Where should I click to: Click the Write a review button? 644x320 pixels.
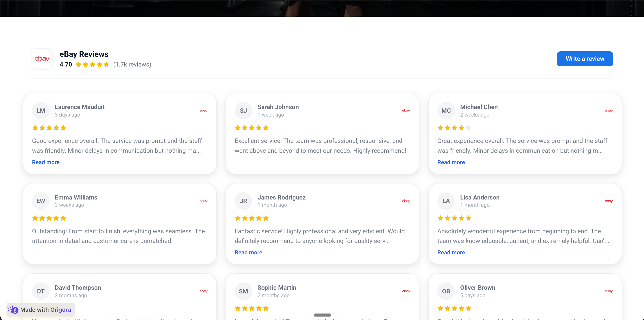(x=585, y=59)
